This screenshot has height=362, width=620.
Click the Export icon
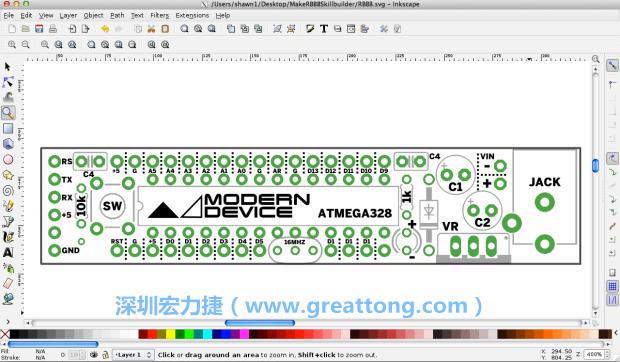click(x=85, y=29)
